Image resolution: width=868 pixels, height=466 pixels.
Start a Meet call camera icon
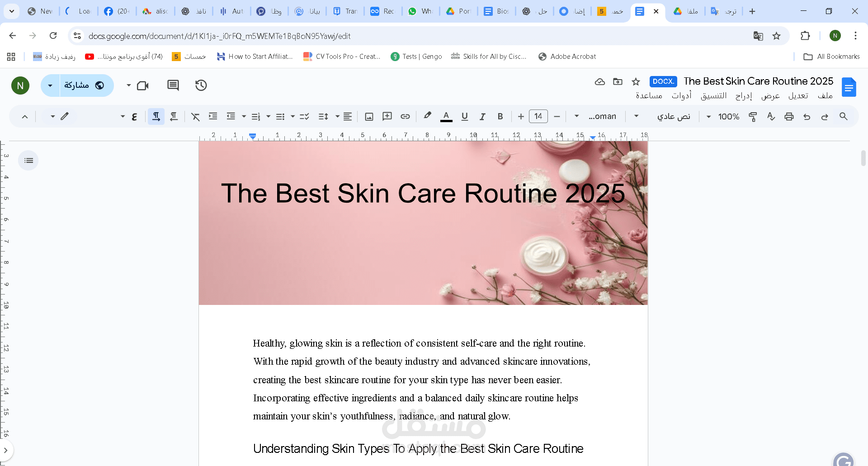[143, 85]
